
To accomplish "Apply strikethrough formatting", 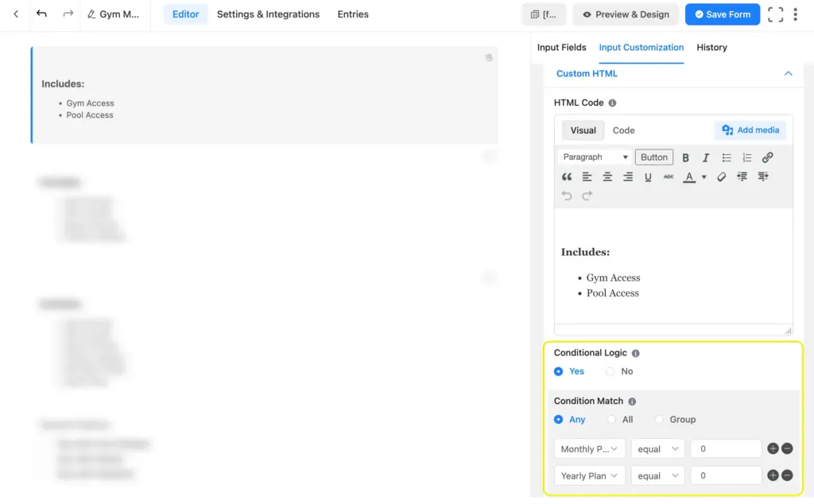I will coord(669,176).
